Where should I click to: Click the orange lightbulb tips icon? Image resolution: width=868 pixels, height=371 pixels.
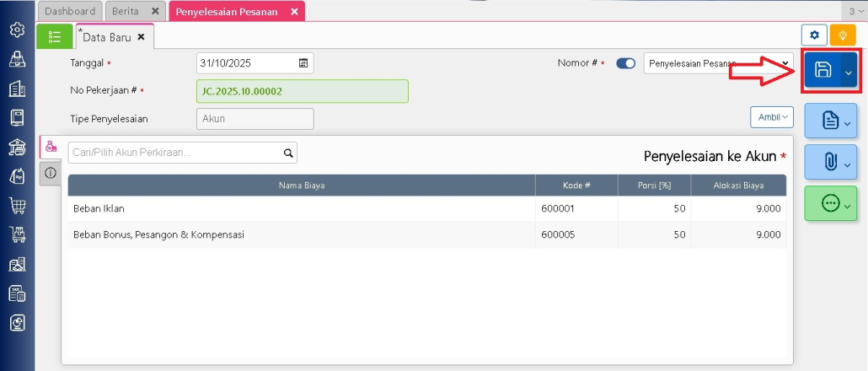coord(841,35)
